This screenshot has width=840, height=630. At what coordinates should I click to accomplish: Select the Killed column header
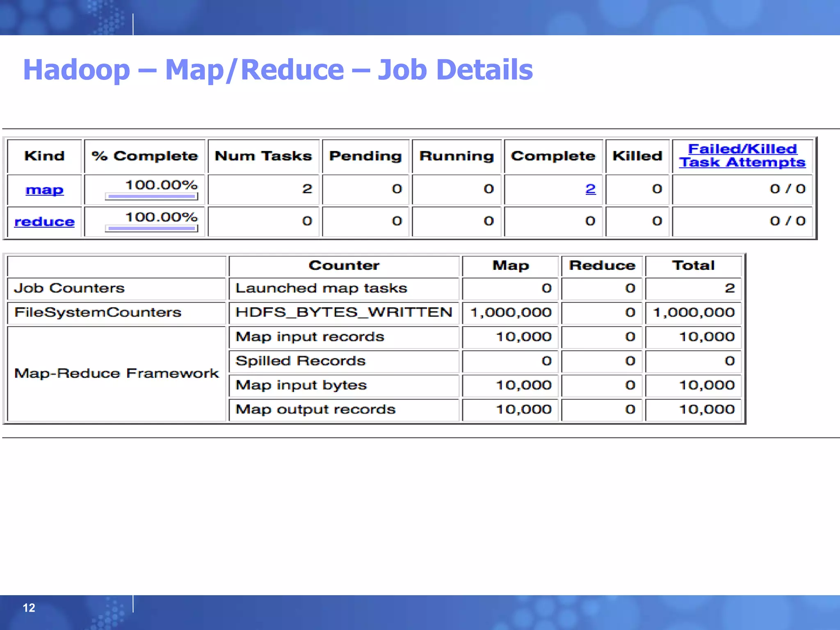pos(637,156)
